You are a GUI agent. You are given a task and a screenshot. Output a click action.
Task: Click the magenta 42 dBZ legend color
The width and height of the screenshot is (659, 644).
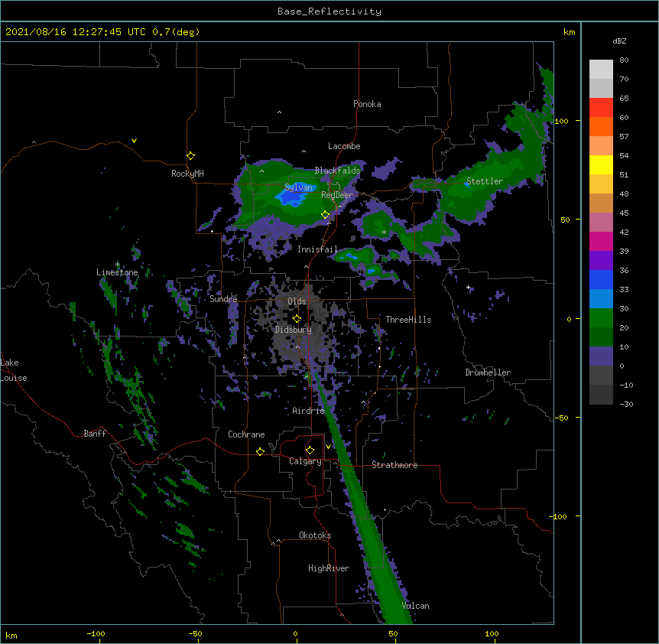click(601, 241)
